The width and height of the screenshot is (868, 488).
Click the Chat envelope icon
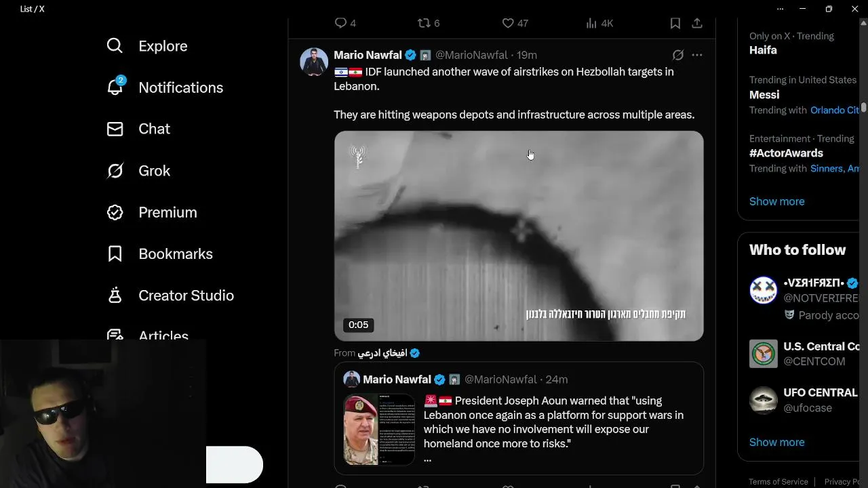(x=115, y=129)
